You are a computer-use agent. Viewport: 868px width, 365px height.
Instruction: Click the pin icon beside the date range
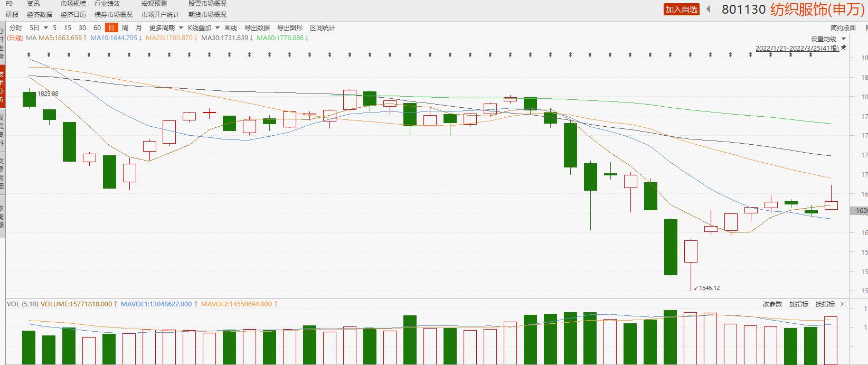tap(843, 48)
